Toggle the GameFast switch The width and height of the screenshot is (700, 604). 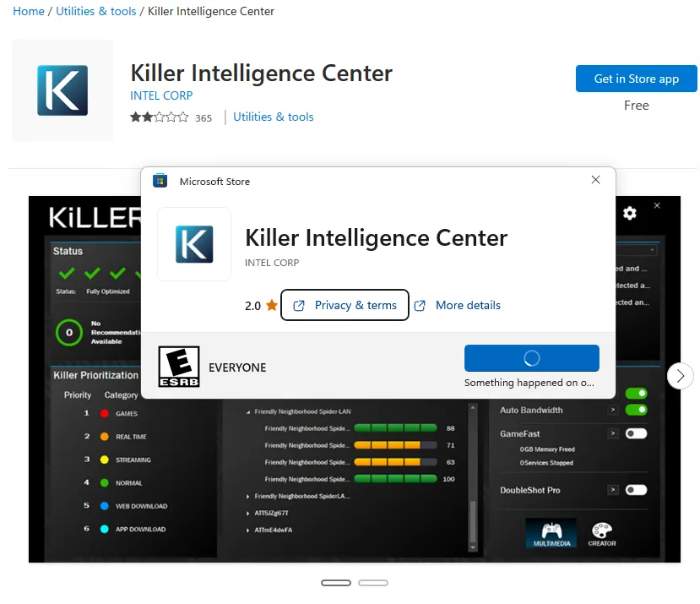(636, 433)
